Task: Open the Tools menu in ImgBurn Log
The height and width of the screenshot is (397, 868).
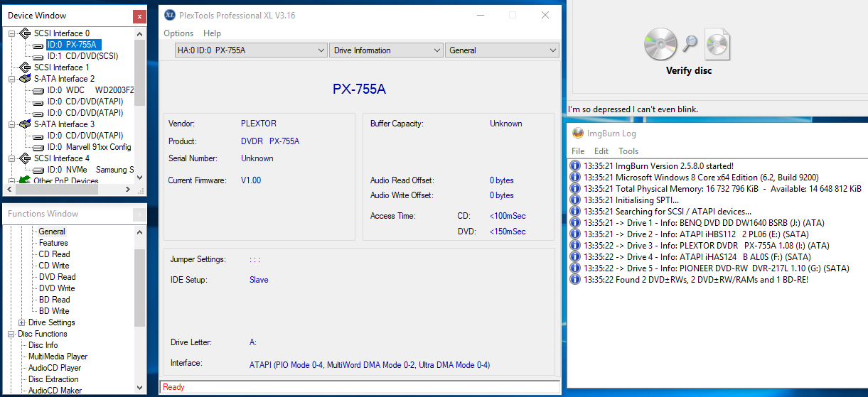Action: (x=628, y=151)
